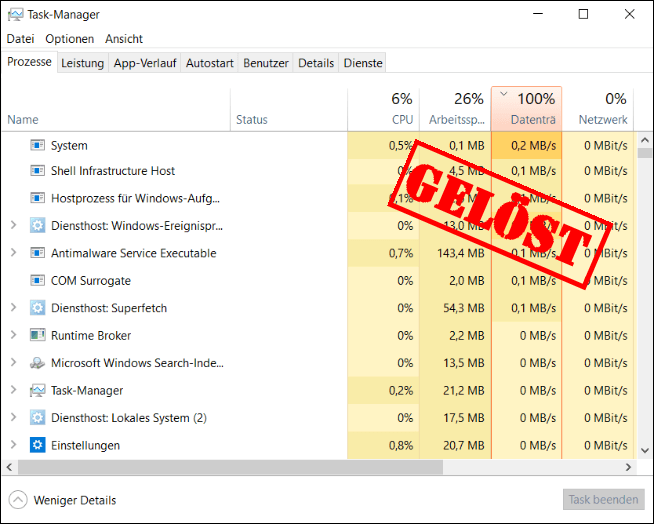Click the vertical scrollbar down arrow
The width and height of the screenshot is (654, 524).
pos(645,451)
